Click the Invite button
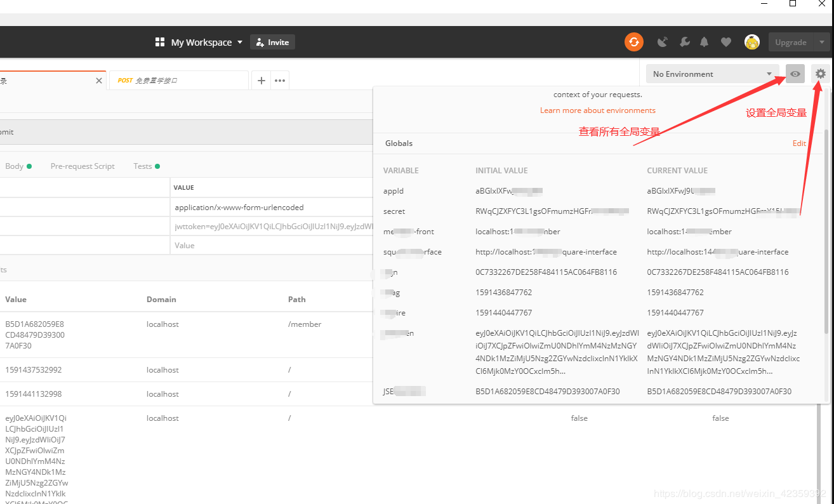The width and height of the screenshot is (834, 504). click(x=272, y=42)
